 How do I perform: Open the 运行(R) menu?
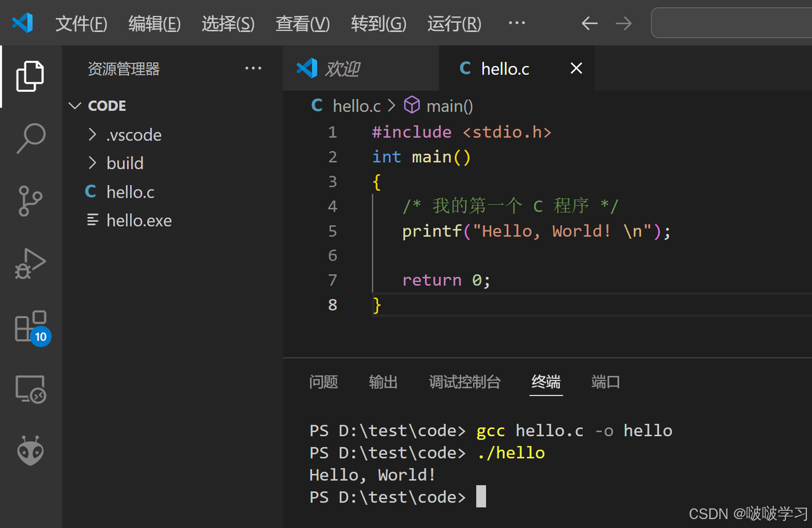tap(454, 23)
